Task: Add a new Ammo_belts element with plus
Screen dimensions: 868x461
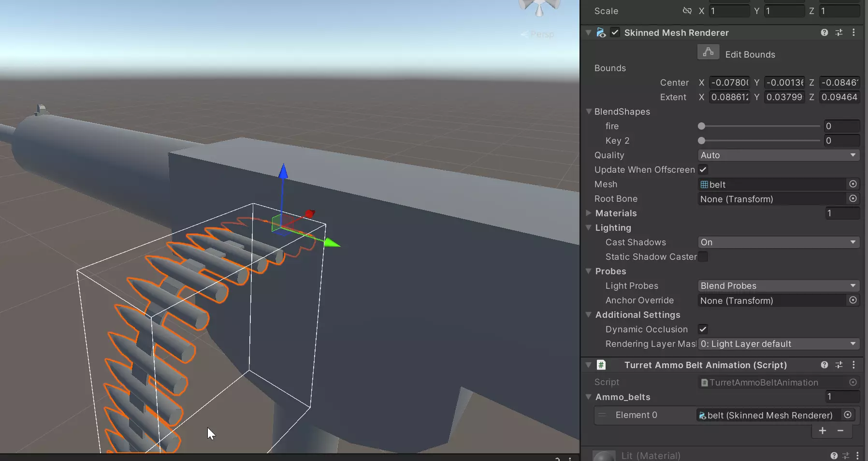Action: coord(823,431)
